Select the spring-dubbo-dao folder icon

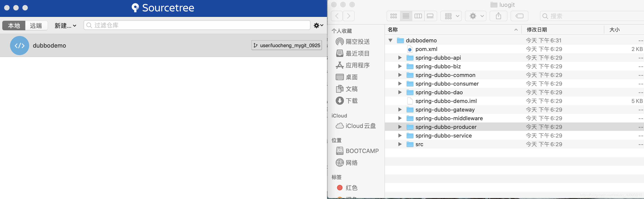[x=410, y=92]
